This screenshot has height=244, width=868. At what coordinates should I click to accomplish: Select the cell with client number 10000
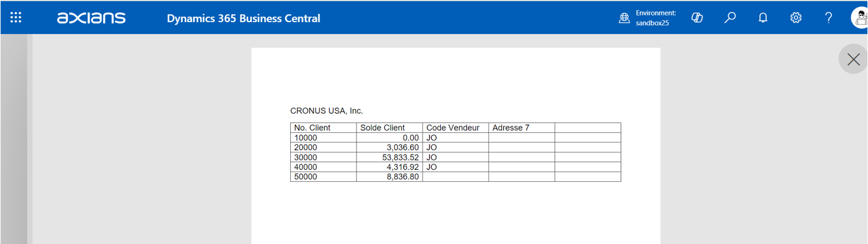tap(306, 138)
